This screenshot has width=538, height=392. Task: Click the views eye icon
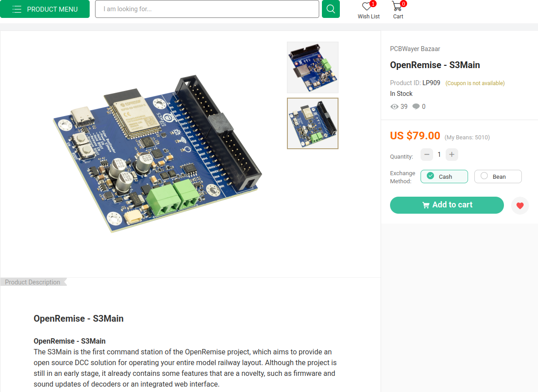click(x=395, y=107)
